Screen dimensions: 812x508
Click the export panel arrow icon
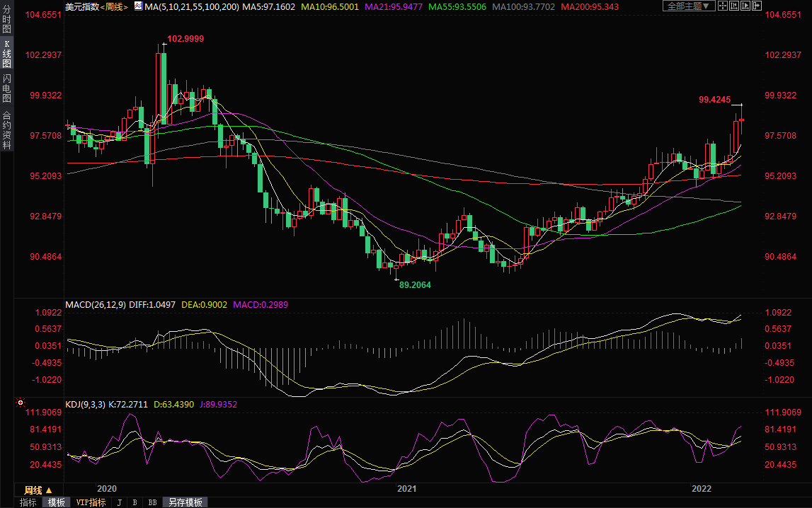tap(757, 6)
